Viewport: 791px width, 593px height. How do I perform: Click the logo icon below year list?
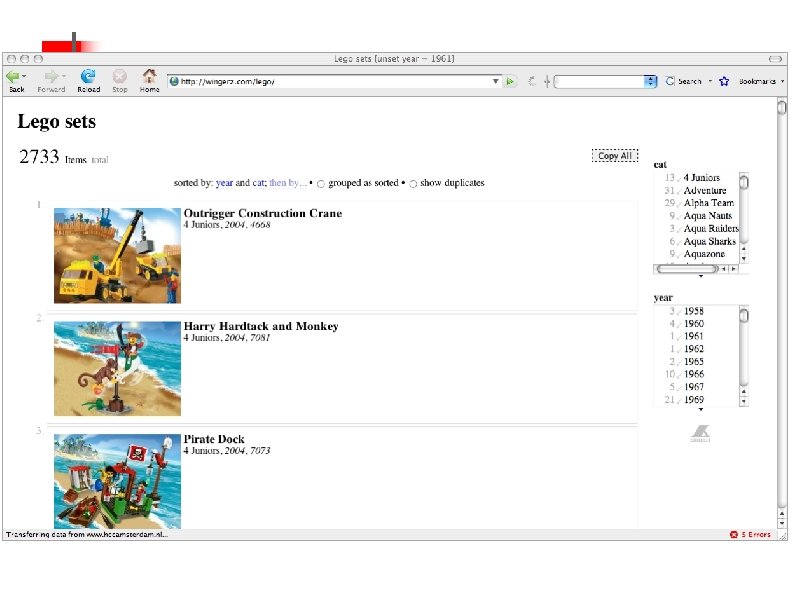pyautogui.click(x=701, y=433)
